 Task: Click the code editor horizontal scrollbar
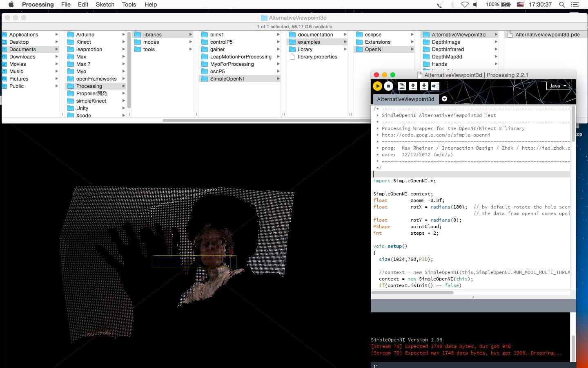(x=412, y=293)
